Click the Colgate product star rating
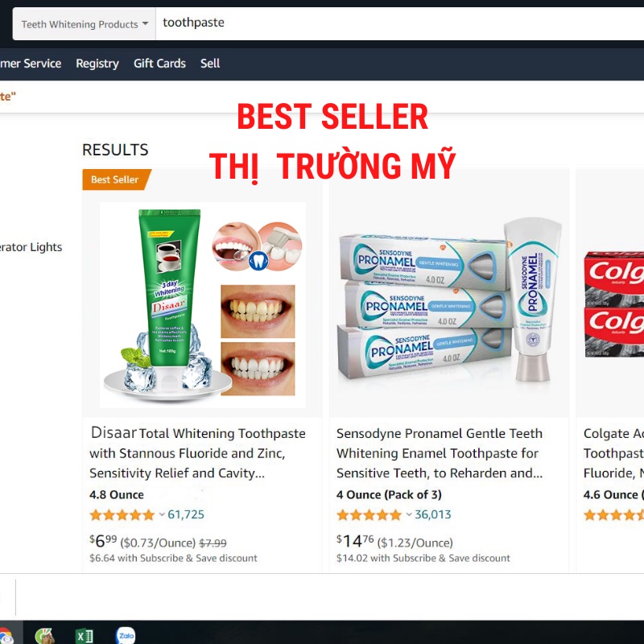This screenshot has width=644, height=644. click(613, 514)
